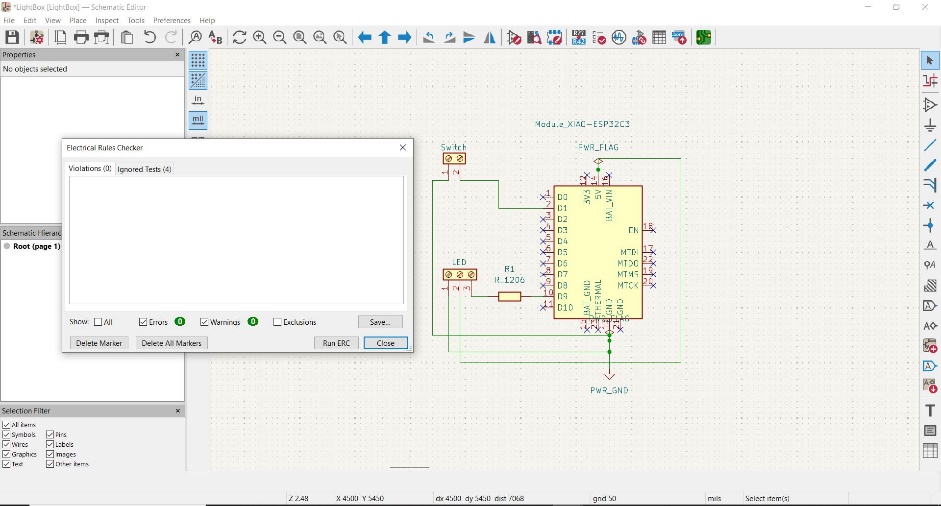Toggle Graphics in Selection Filter
The image size is (941, 506).
[x=6, y=454]
